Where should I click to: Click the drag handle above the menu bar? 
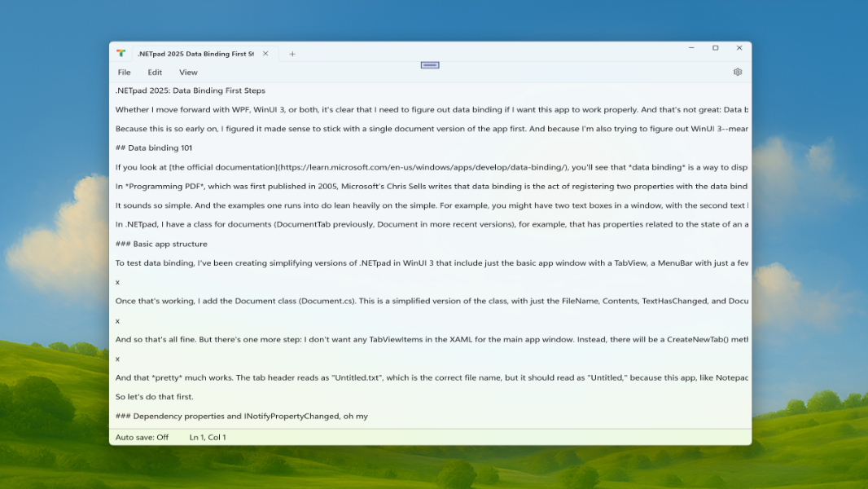[430, 64]
